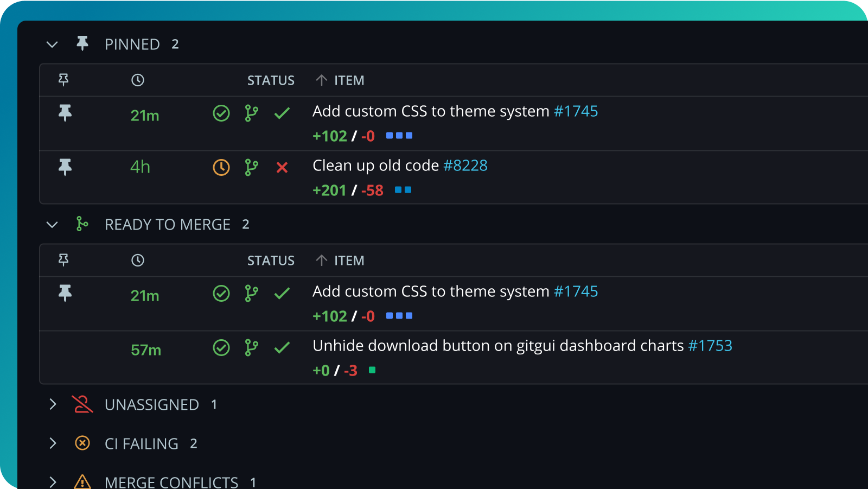Click the warning triangle next to MERGE CONFLICTS
Viewport: 868px width, 489px height.
click(x=82, y=481)
